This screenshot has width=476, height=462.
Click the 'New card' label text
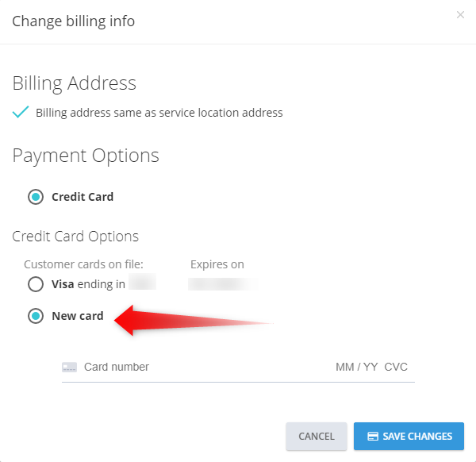pos(78,316)
